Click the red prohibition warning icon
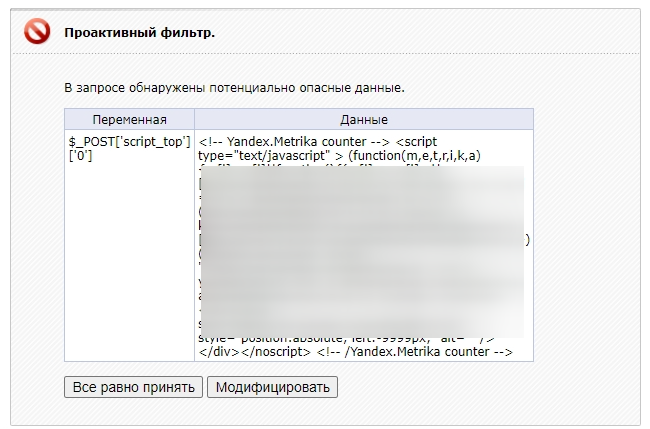 tap(37, 33)
